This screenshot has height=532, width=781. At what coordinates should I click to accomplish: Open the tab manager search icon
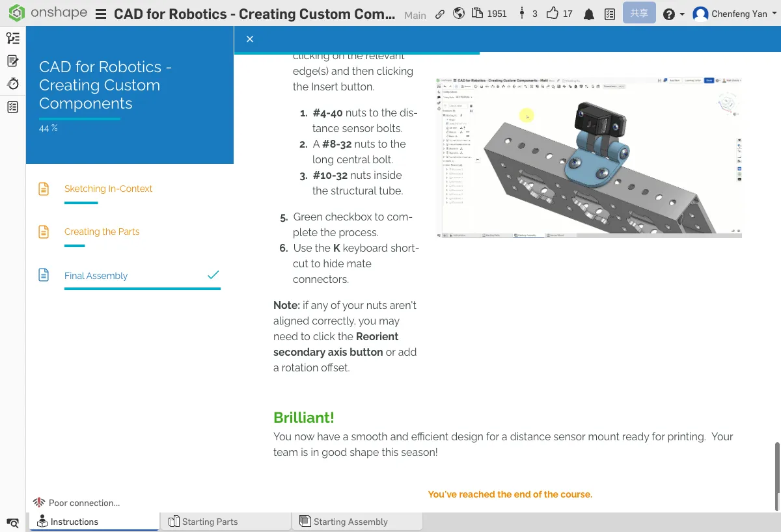[12, 522]
